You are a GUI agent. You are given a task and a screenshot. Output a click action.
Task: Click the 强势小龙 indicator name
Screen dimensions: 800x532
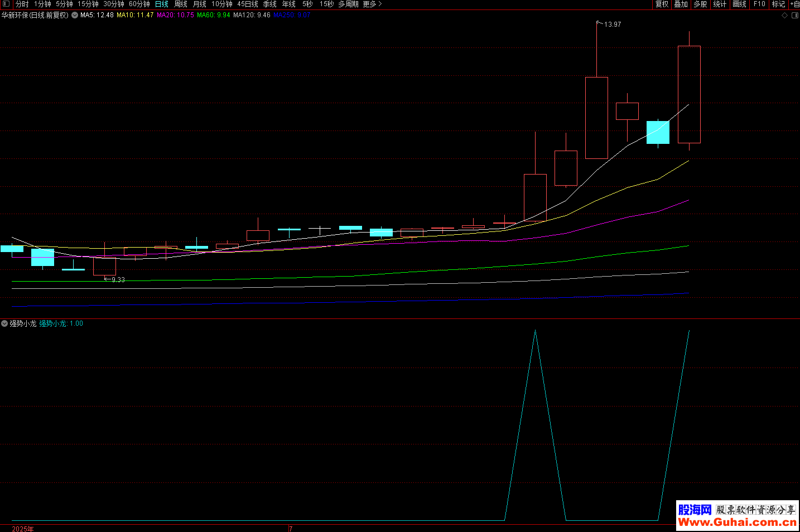pyautogui.click(x=23, y=323)
